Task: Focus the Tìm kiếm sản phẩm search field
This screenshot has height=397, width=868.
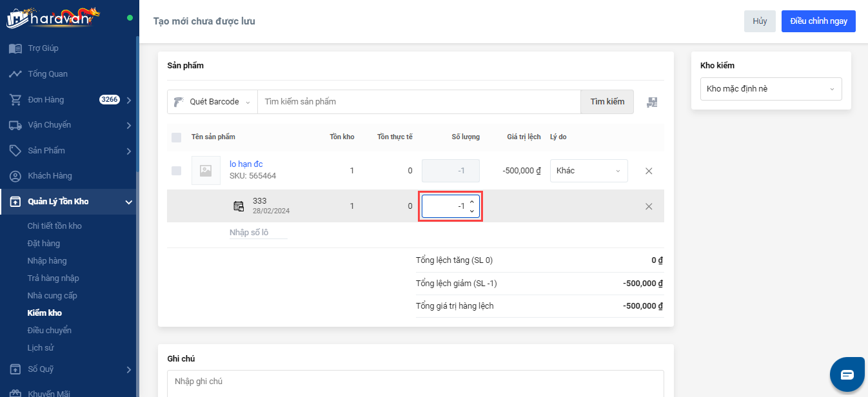Action: point(419,102)
